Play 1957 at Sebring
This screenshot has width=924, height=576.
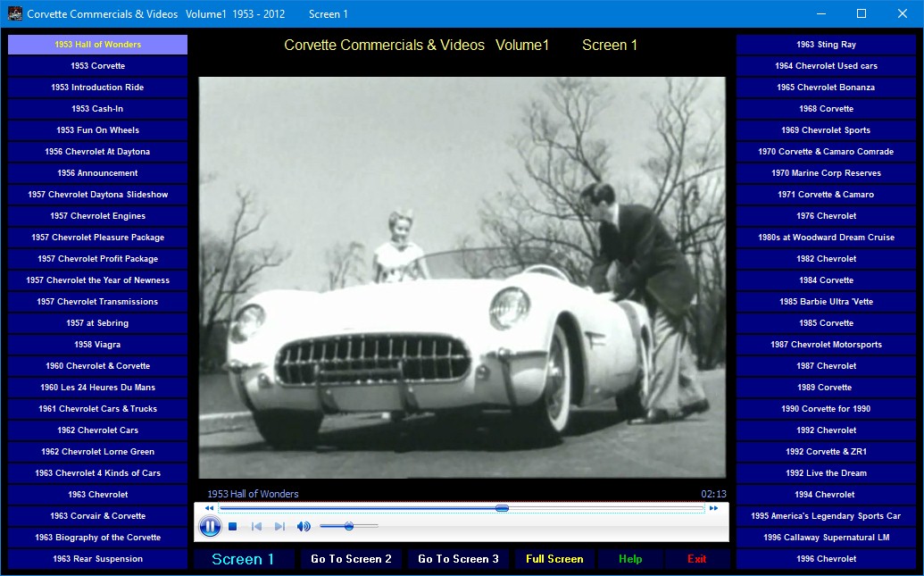click(x=98, y=323)
